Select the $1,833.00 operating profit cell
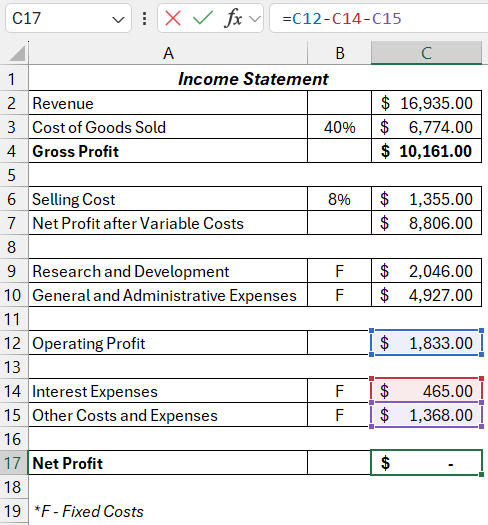The image size is (488, 525). click(x=426, y=343)
